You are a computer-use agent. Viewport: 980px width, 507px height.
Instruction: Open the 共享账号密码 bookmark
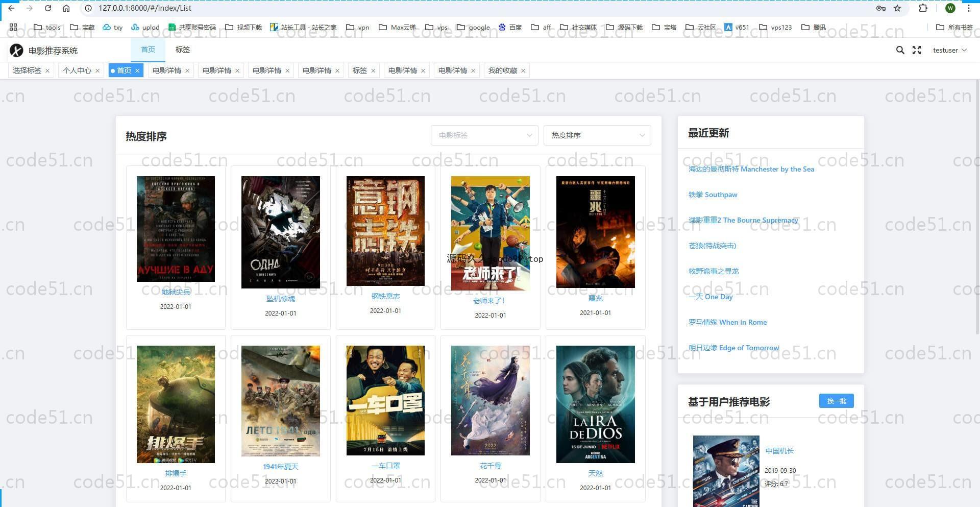coord(192,28)
